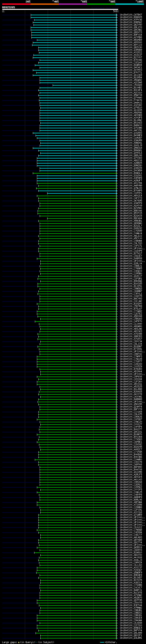Viewport: 146px width, 644px height.
Task: Select hit label UniRef100_B9FXS4
Action: 131,35
